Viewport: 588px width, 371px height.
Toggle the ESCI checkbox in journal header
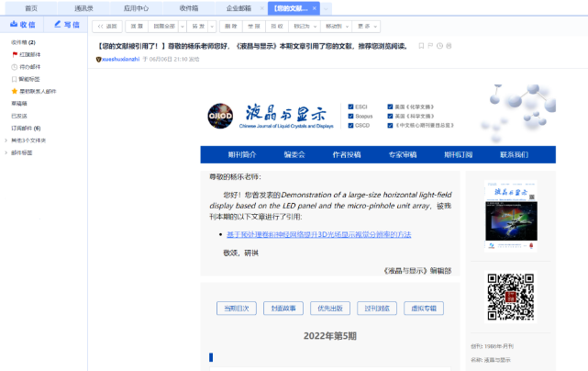(349, 106)
